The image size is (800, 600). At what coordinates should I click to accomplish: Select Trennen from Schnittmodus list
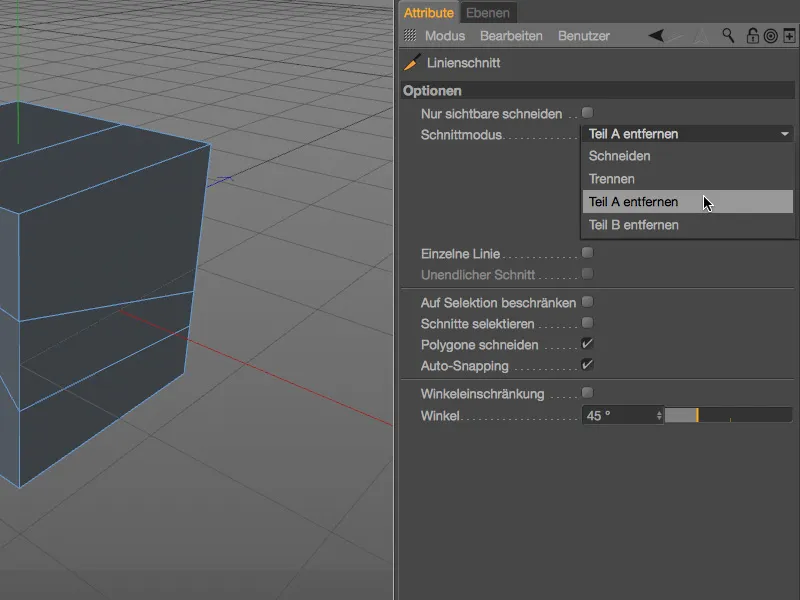click(687, 179)
